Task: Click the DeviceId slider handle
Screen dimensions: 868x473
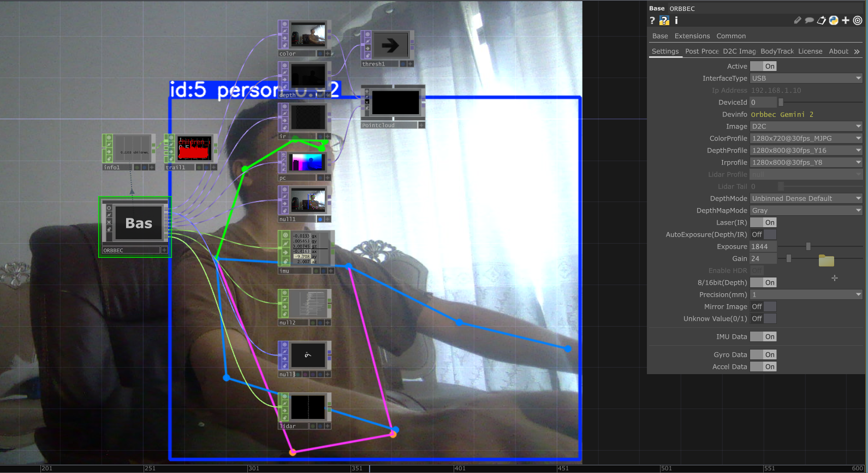Action: [x=781, y=102]
